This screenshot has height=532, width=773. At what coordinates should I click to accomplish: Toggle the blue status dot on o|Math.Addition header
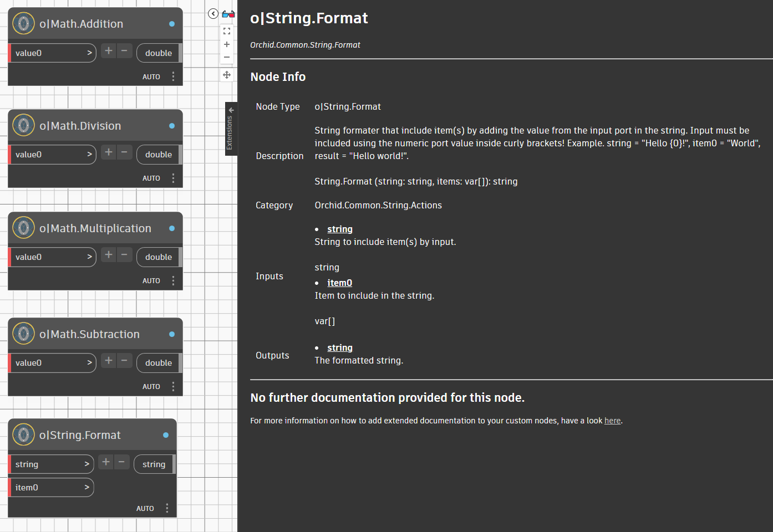172,23
